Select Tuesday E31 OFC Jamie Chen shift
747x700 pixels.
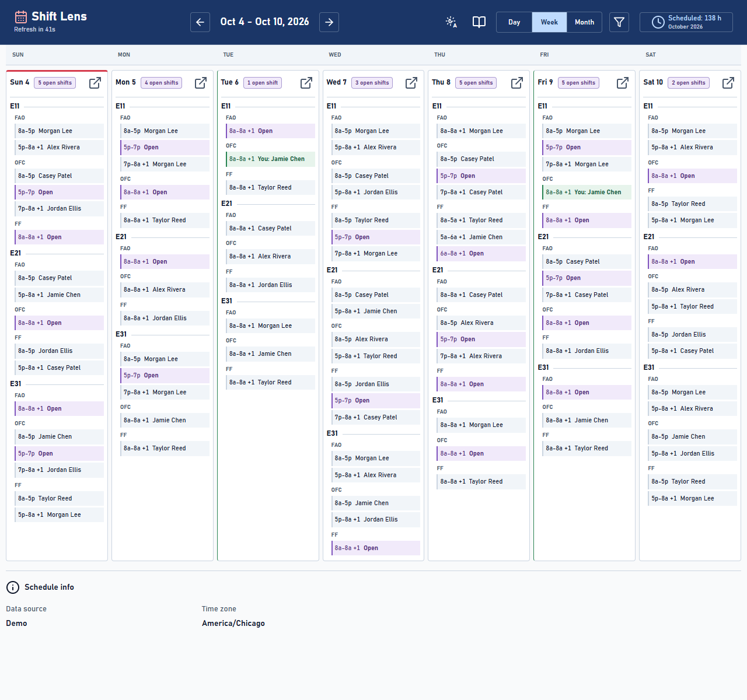pos(270,354)
